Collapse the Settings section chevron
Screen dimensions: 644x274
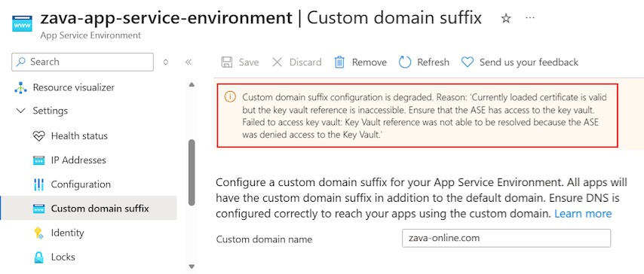tap(20, 111)
